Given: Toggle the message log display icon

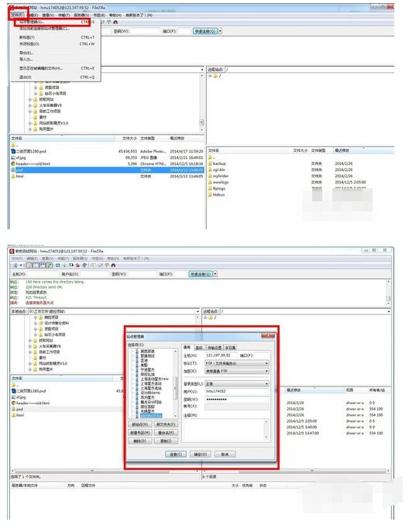Looking at the screenshot, I should [x=29, y=266].
